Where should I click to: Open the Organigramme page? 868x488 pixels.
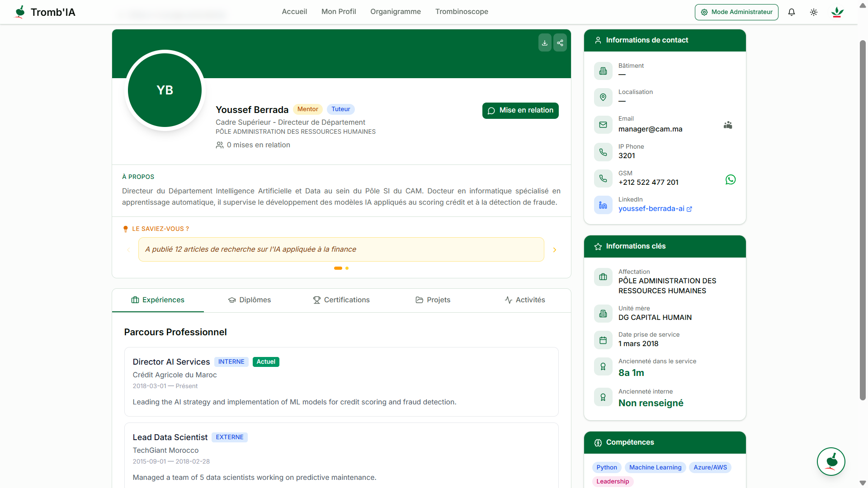tap(396, 12)
